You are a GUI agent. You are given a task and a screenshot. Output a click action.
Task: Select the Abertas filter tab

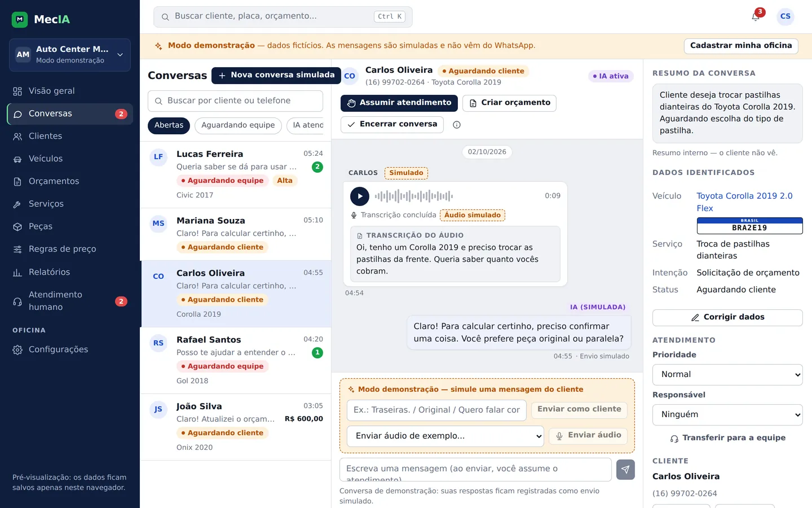[x=169, y=125]
